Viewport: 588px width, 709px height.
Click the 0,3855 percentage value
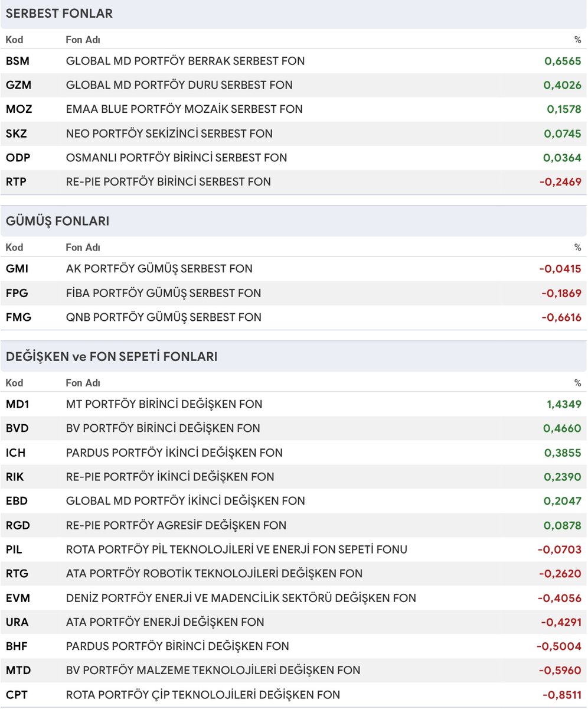[x=563, y=453]
